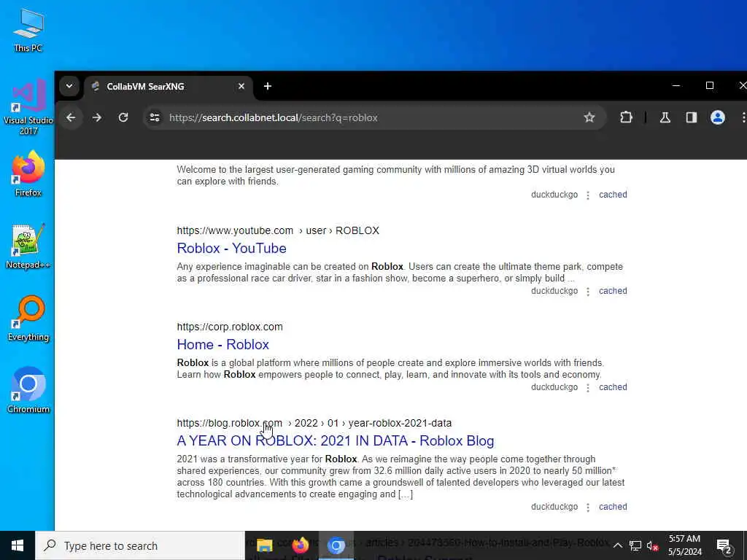Open Firefox from the taskbar
This screenshot has height=560, width=747.
[300, 545]
